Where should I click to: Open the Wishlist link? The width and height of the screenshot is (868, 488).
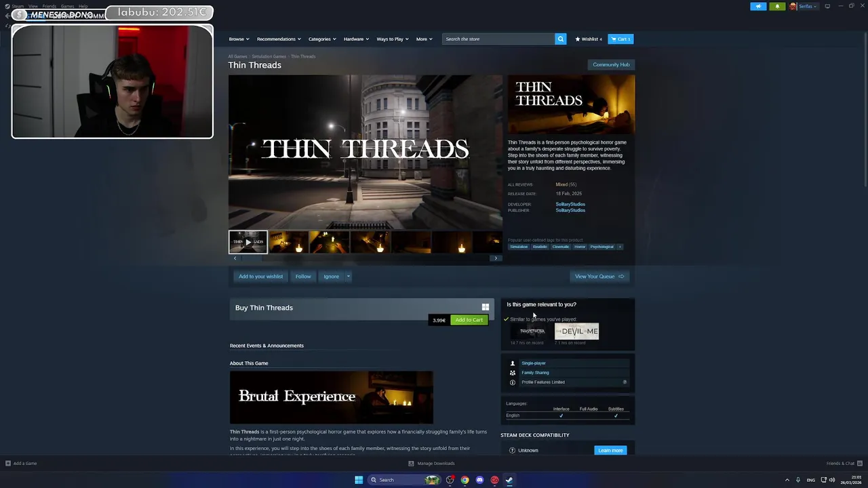tap(589, 39)
